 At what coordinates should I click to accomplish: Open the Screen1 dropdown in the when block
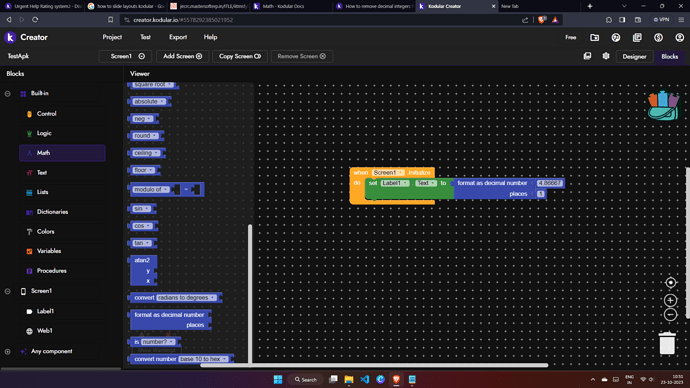tap(388, 172)
